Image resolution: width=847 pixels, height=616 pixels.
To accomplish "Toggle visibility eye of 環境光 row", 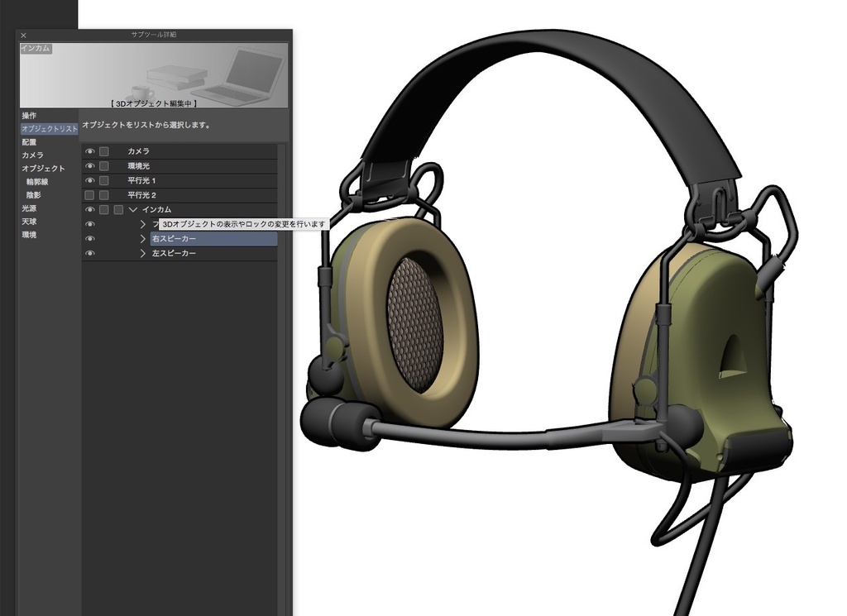I will point(89,166).
